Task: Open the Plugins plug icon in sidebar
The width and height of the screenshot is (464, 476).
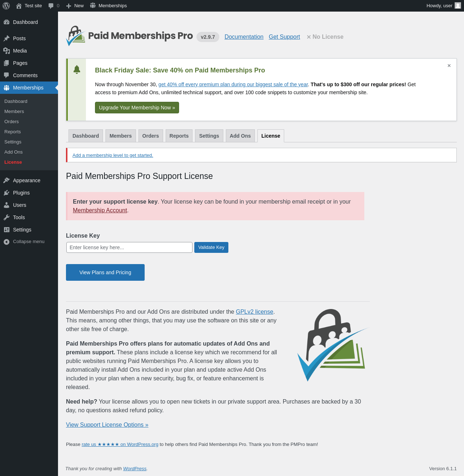Action: click(x=7, y=193)
